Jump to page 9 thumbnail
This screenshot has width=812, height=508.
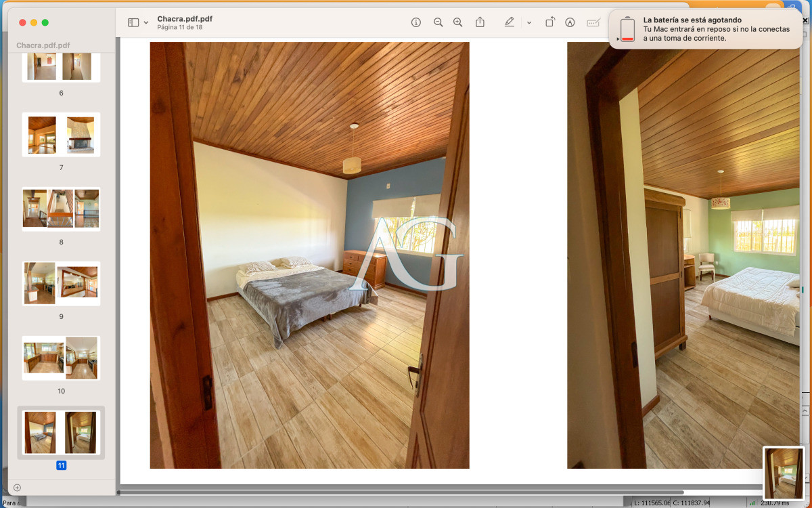[x=61, y=283]
